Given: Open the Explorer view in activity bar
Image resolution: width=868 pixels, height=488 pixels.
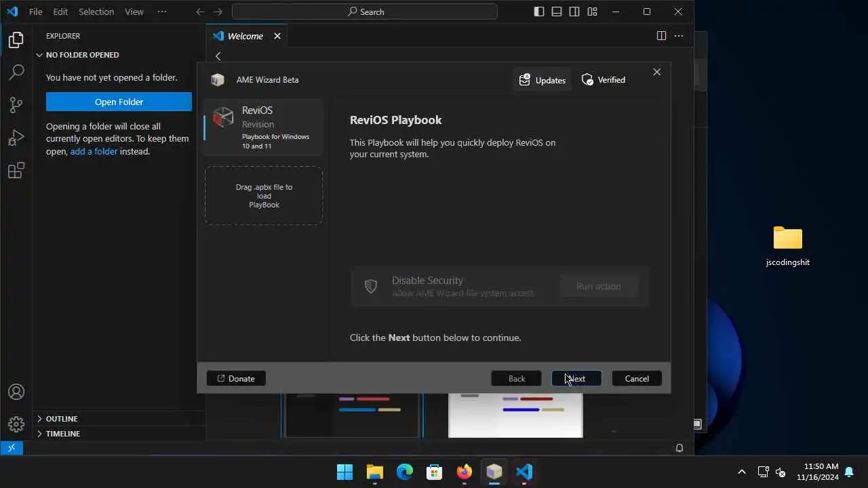Looking at the screenshot, I should tap(16, 40).
